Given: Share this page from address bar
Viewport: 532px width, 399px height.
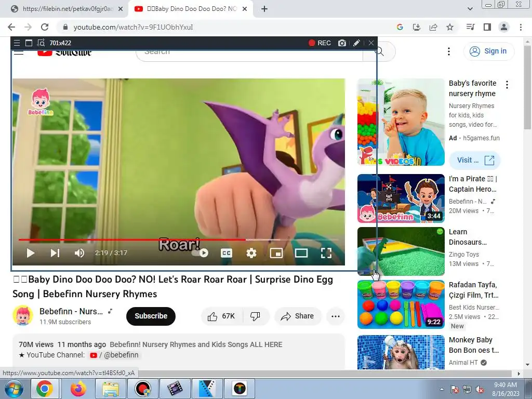Looking at the screenshot, I should (433, 27).
